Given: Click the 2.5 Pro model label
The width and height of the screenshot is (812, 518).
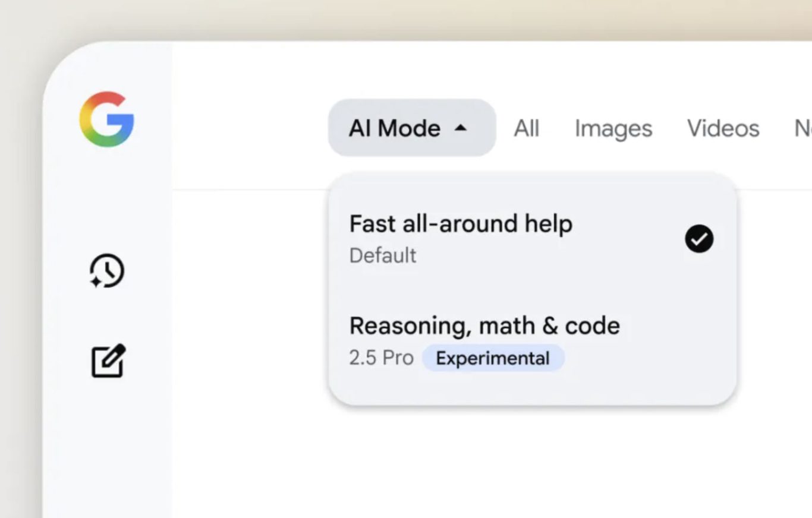Looking at the screenshot, I should click(x=381, y=358).
